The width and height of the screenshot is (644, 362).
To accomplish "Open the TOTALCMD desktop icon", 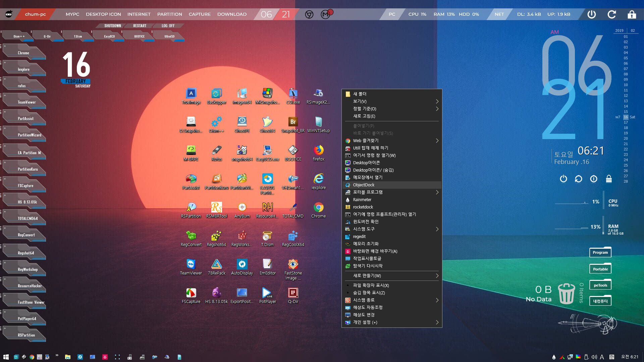I will click(293, 210).
